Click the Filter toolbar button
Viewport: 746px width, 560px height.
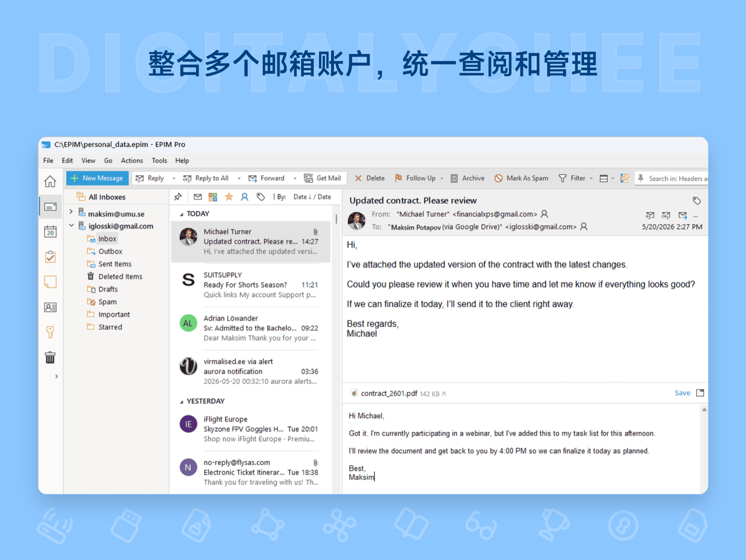[x=572, y=178]
